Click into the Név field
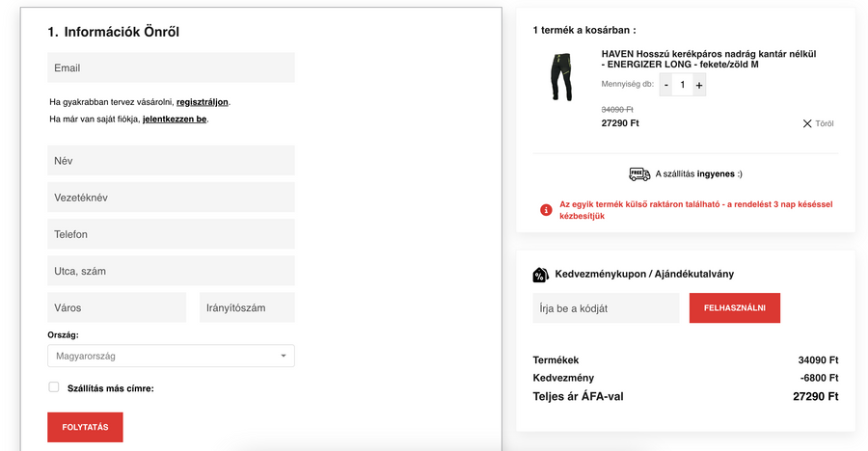Screen dimensions: 868x451 coord(171,161)
